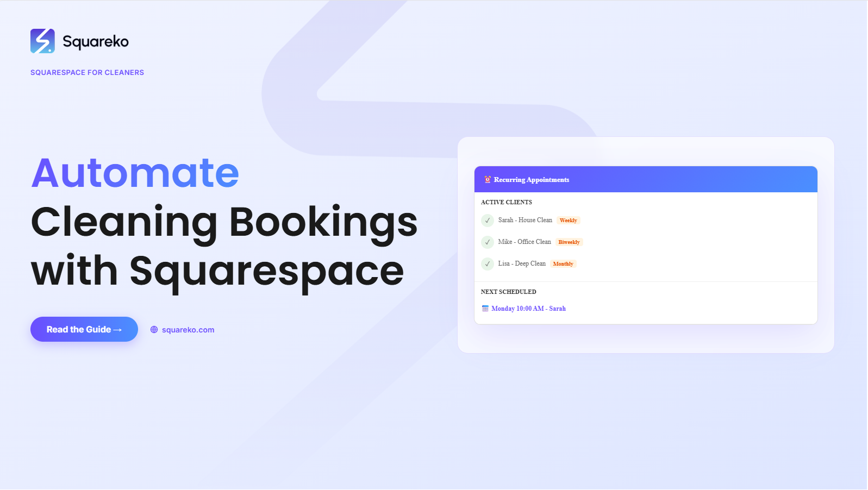868x490 pixels.
Task: Click the Monthly frequency badge
Action: tap(563, 264)
